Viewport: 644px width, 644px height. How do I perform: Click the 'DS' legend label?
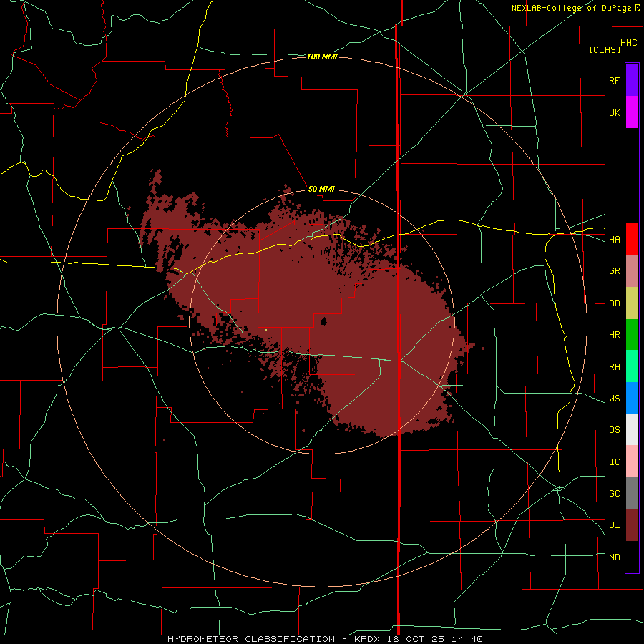[614, 430]
